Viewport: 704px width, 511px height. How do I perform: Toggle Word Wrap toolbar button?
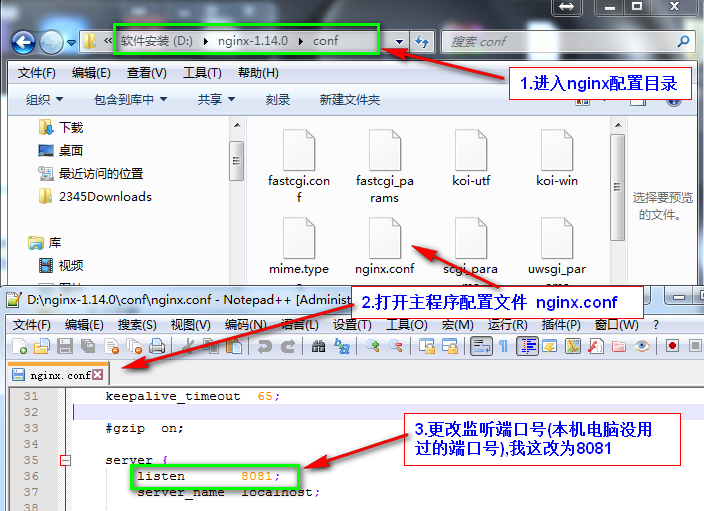[x=481, y=346]
